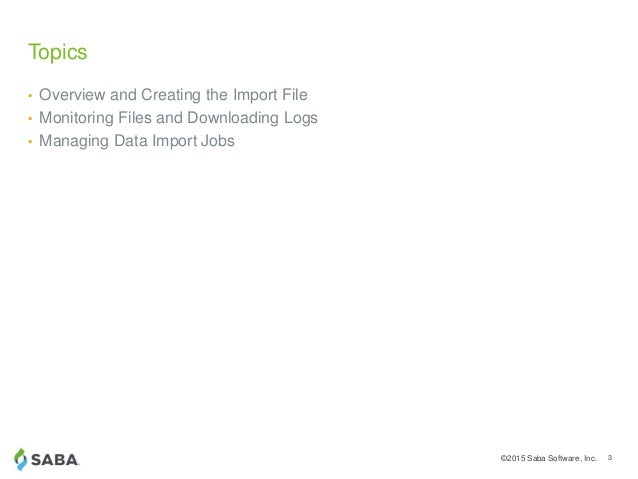Click the SABA wordmark text
Image resolution: width=638 pixels, height=479 pixels.
coord(55,460)
